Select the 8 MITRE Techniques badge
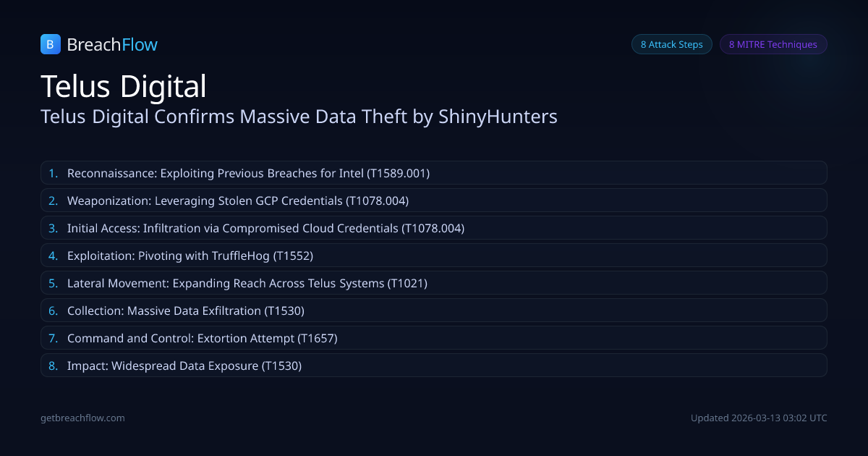Screen dimensions: 868x456 pos(773,44)
